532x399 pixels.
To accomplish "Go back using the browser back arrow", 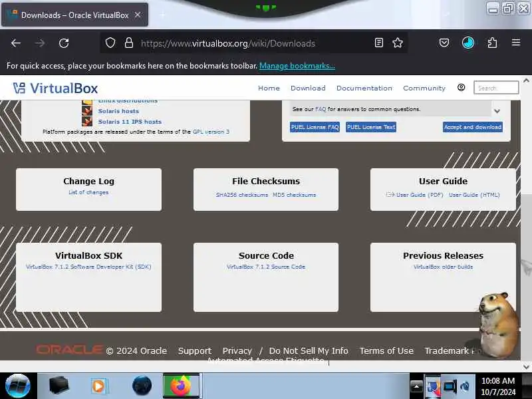I will (16, 43).
